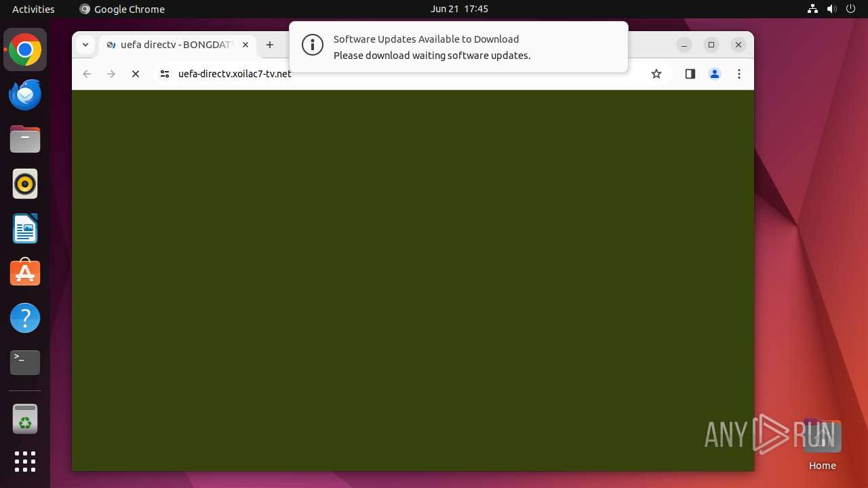Image resolution: width=868 pixels, height=488 pixels.
Task: Expand the tab search dropdown
Action: (85, 45)
